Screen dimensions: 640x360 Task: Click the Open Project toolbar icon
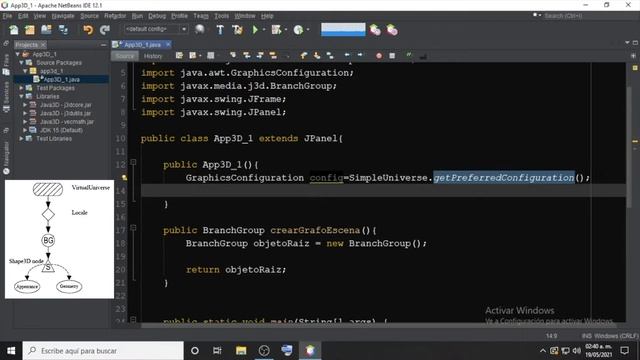tap(46, 30)
